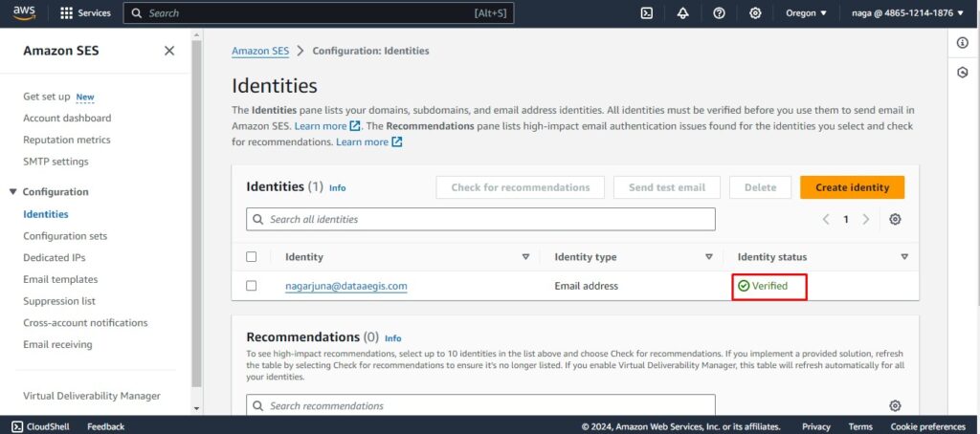Open Email templates

pyautogui.click(x=60, y=279)
